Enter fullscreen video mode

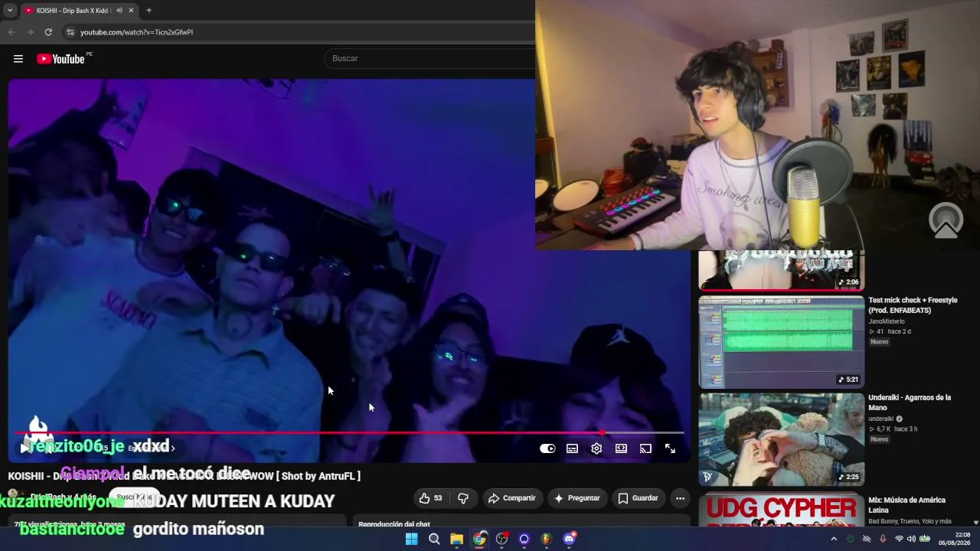[x=670, y=448]
